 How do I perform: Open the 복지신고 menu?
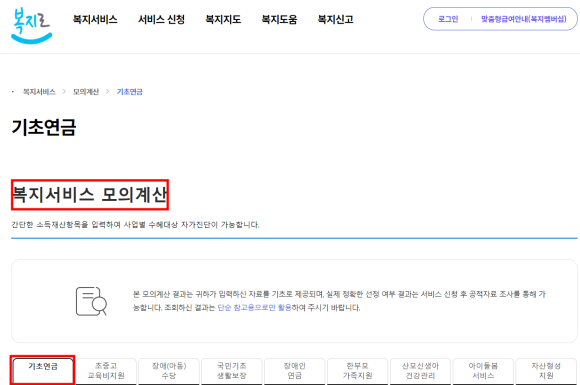(x=335, y=19)
